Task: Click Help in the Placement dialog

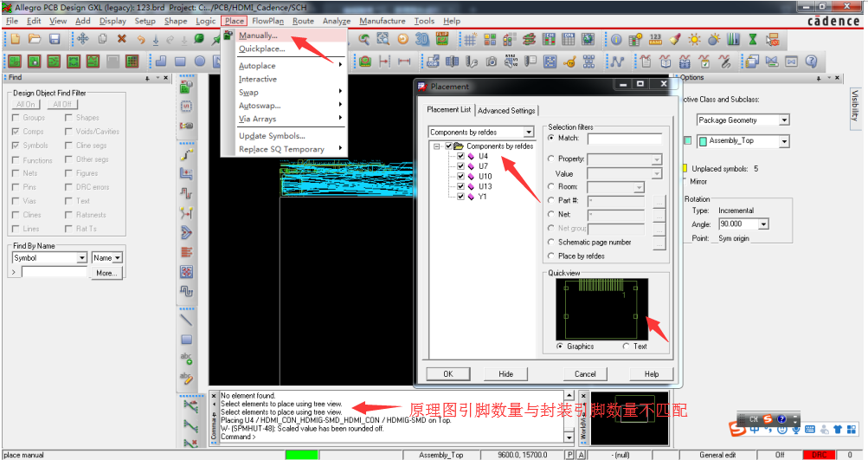Action: [652, 374]
